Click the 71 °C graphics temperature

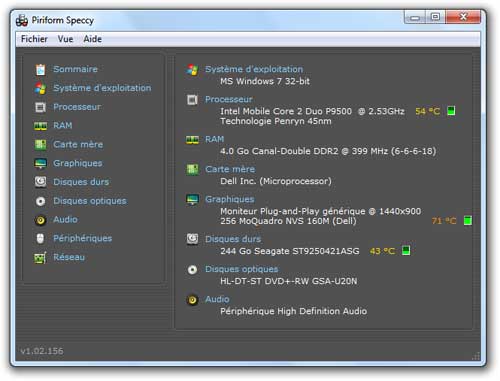pos(444,221)
